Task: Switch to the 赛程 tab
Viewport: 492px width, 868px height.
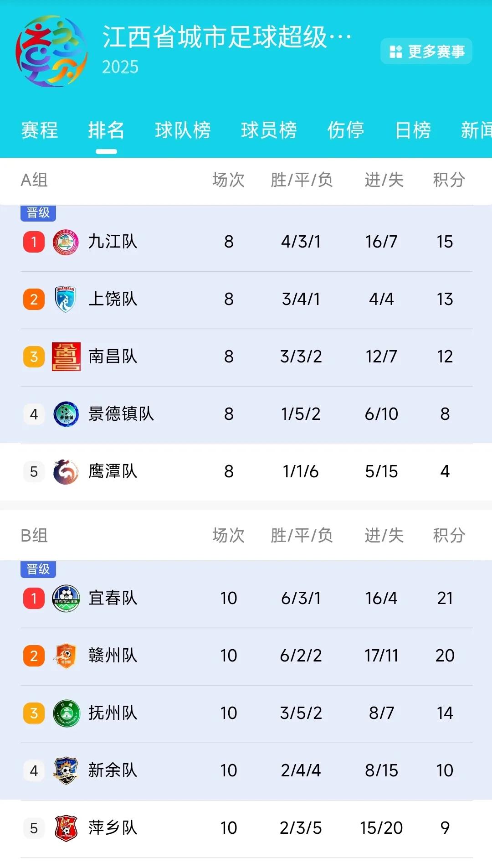Action: coord(40,130)
